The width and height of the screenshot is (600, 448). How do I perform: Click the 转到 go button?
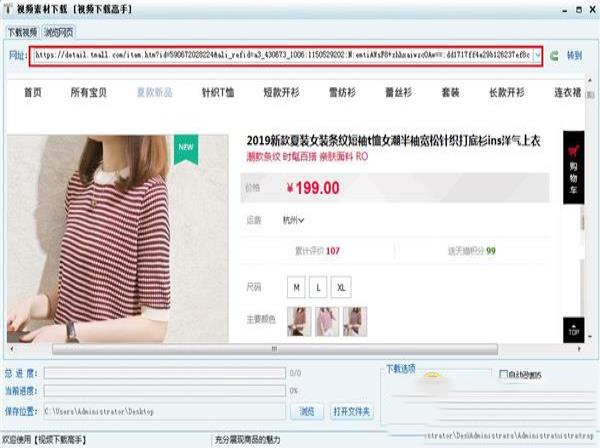(x=575, y=55)
